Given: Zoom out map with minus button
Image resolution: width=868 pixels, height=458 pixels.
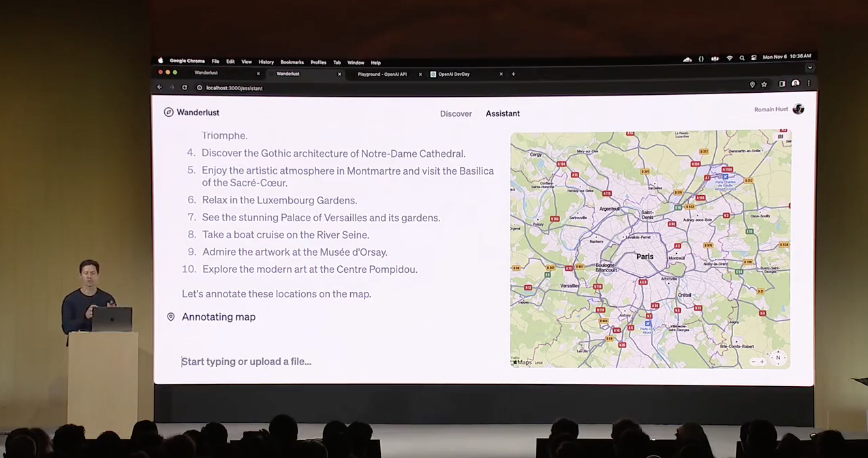Looking at the screenshot, I should (754, 361).
